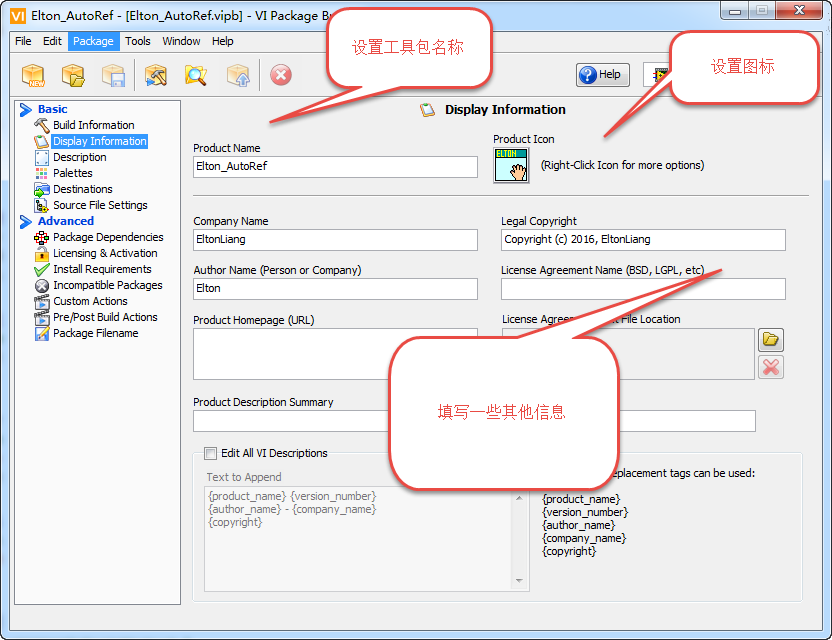The height and width of the screenshot is (640, 832).
Task: Browse for license agreement file folder icon
Action: [770, 340]
